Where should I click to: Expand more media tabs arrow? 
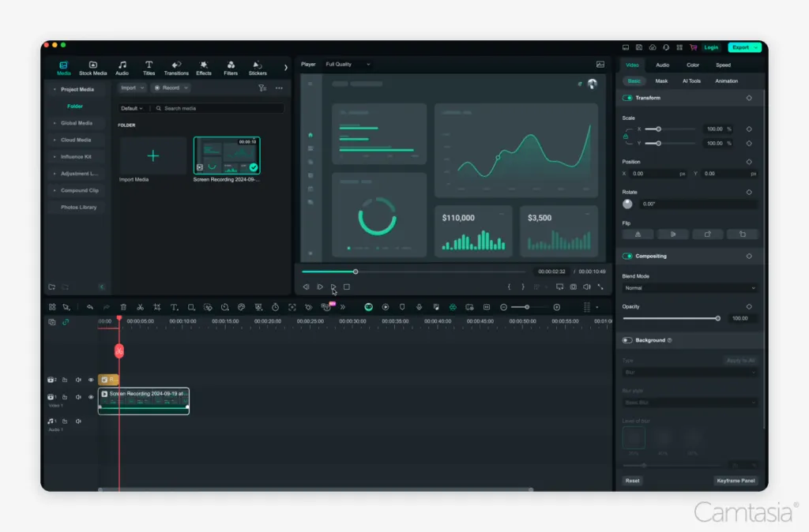[x=285, y=68]
